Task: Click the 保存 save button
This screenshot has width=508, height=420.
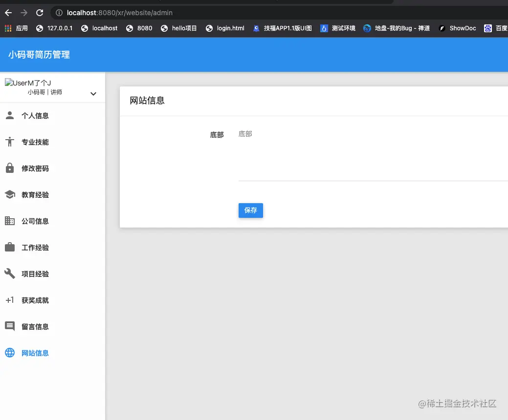Action: pyautogui.click(x=251, y=210)
